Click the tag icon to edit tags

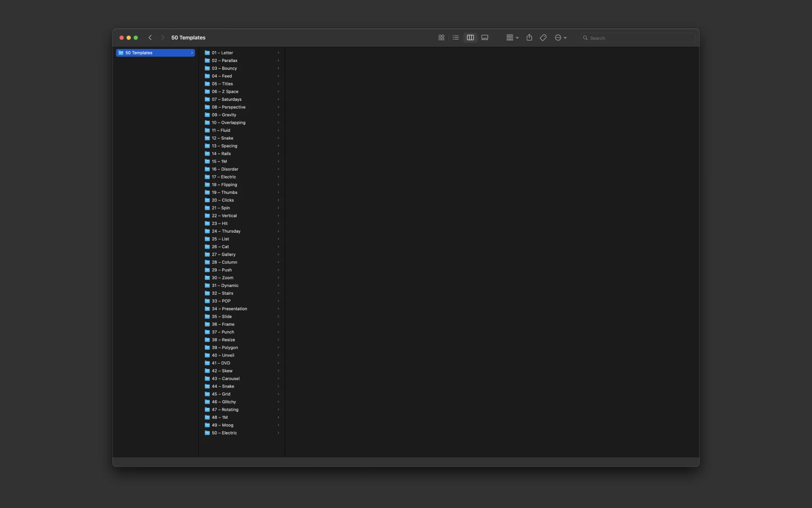pos(543,38)
